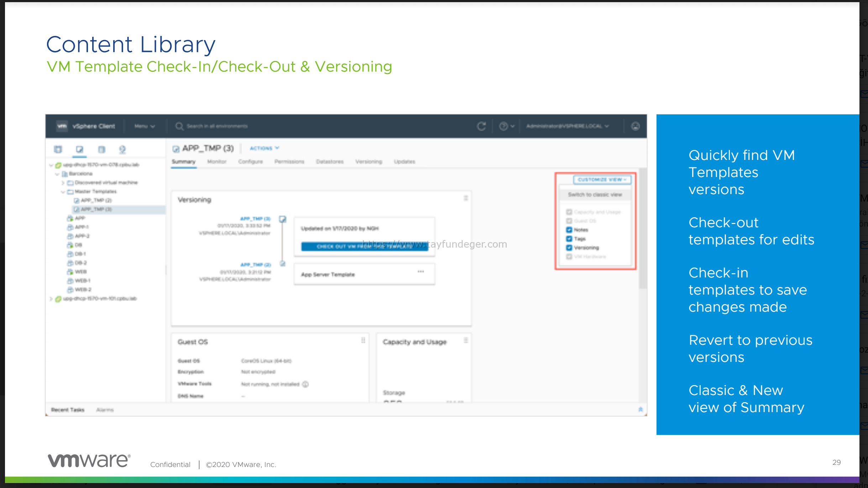
Task: Collapse the Master Templates folder
Action: [63, 192]
